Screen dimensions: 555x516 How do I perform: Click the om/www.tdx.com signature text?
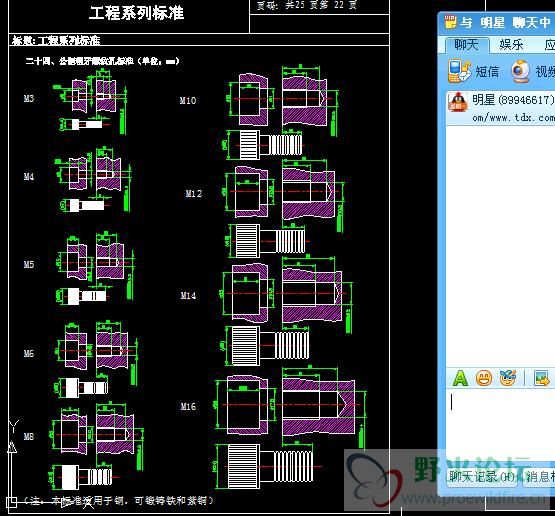[x=513, y=117]
